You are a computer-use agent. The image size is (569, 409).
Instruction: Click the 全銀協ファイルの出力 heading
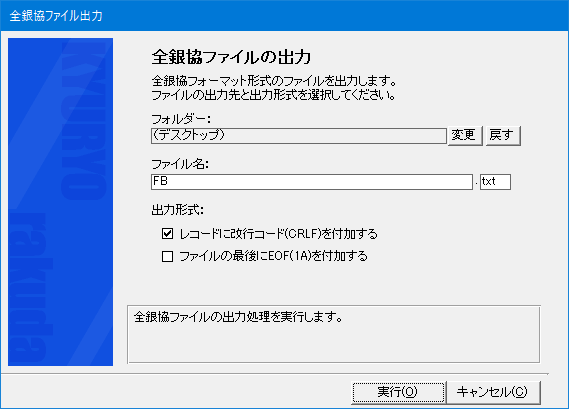pyautogui.click(x=231, y=57)
